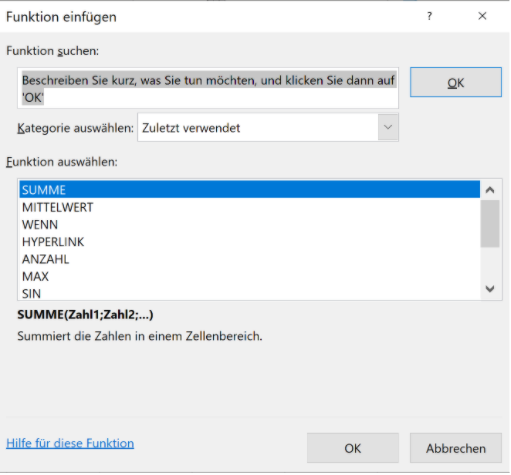Click the help question mark icon
Image resolution: width=511 pixels, height=475 pixels.
pyautogui.click(x=430, y=16)
